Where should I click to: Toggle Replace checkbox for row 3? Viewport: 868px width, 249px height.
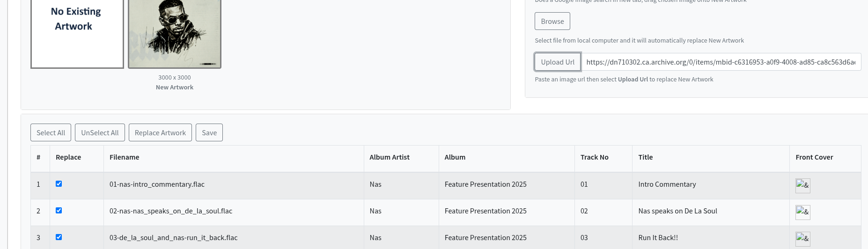[x=59, y=237]
